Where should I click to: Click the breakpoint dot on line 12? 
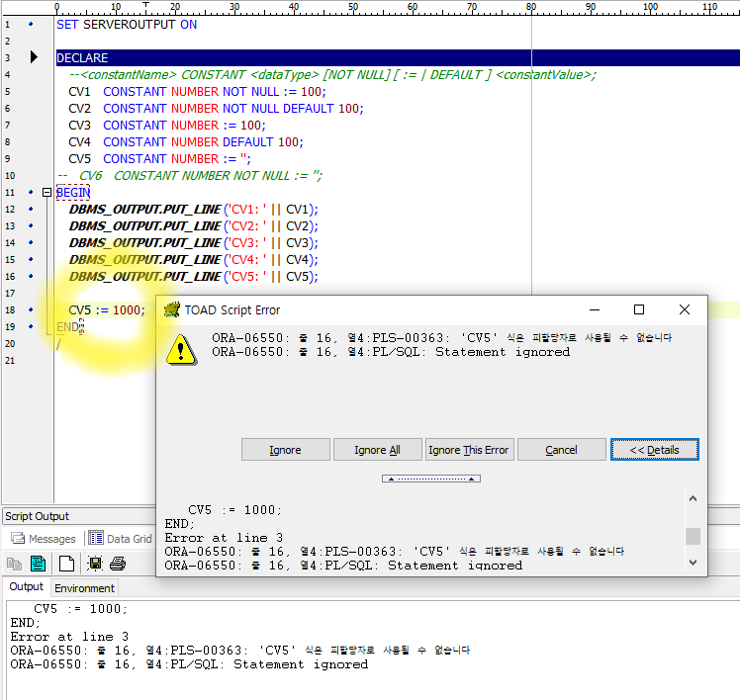pos(31,209)
